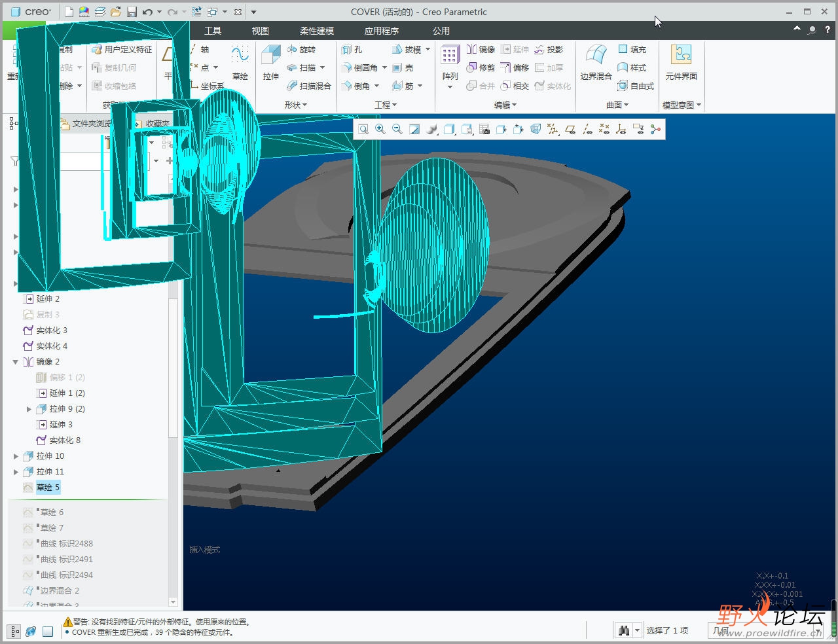
Task: Click the Open folder icon in the quick access toolbar
Action: [116, 12]
